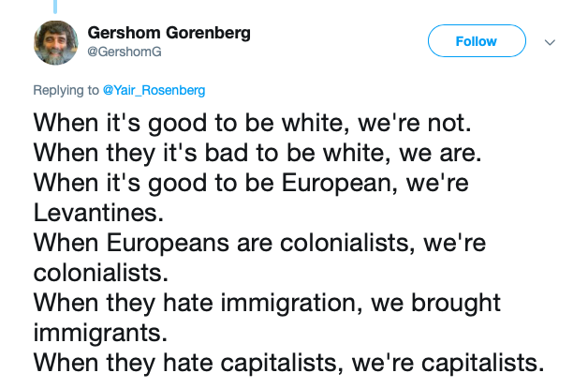Open the @Yair_Rosenberg profile link

153,91
